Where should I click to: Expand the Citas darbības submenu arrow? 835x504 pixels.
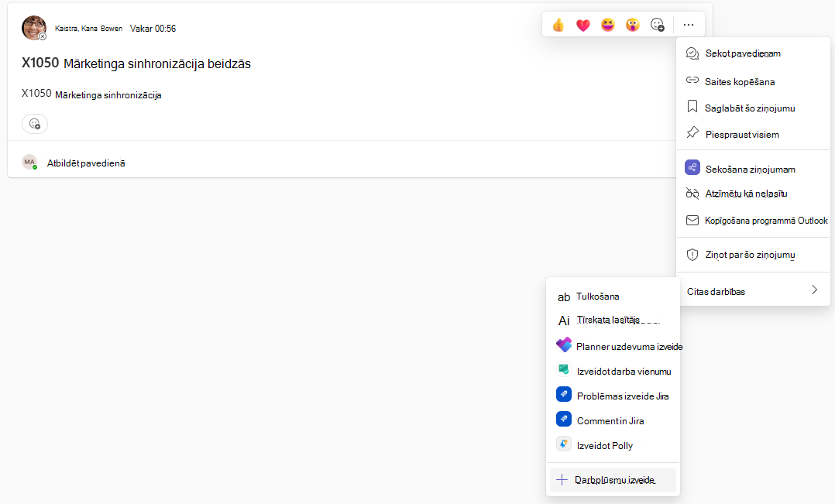coord(814,290)
